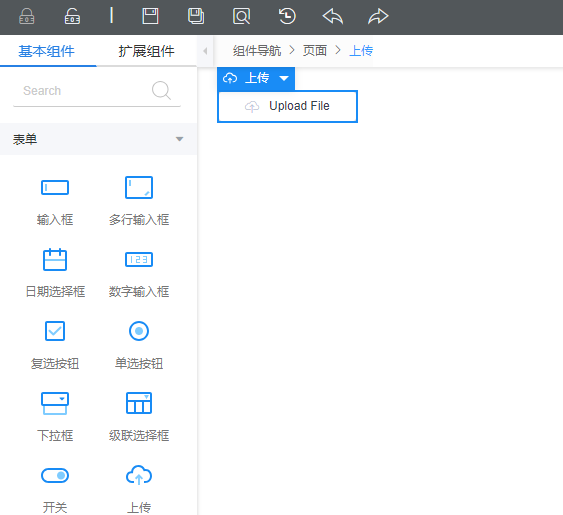Open the dropdown arrow on 上传 tag

[284, 78]
